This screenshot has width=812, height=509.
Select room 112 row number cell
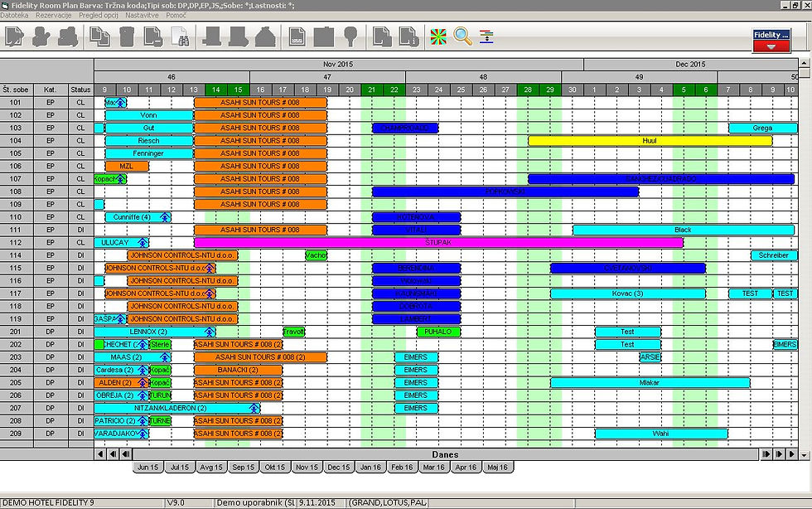click(17, 243)
